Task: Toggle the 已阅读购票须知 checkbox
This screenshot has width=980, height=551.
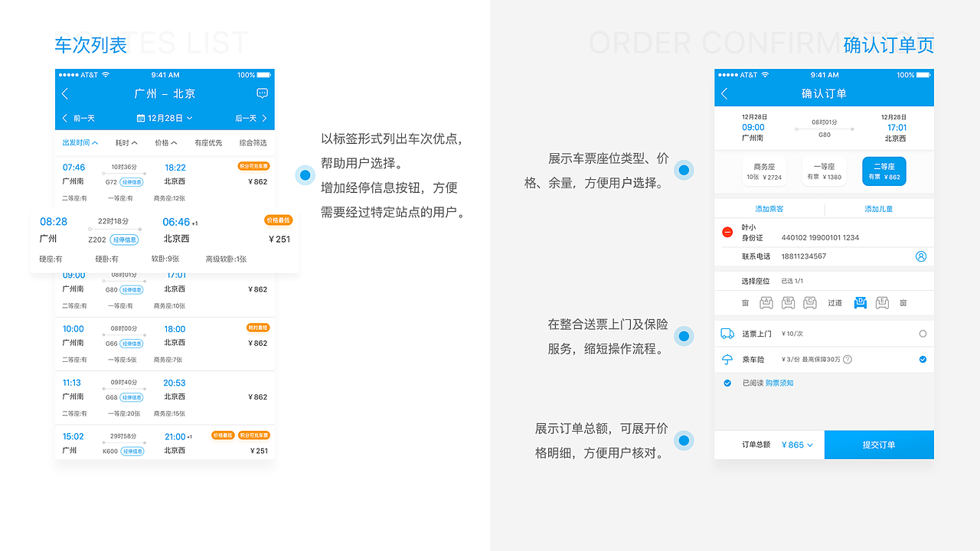Action: point(727,383)
